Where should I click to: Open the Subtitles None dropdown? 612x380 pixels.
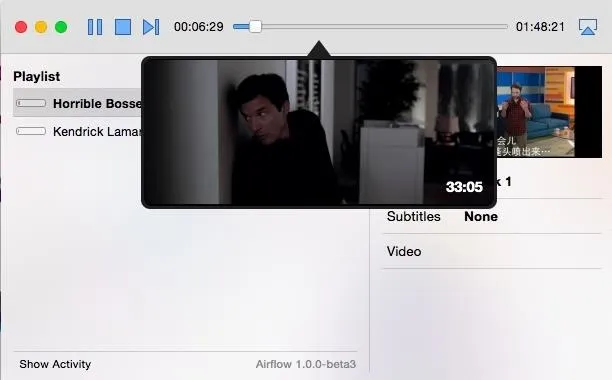tap(481, 217)
